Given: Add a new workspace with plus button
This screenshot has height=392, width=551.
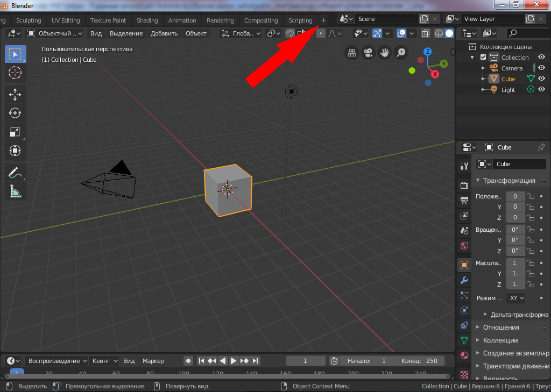Looking at the screenshot, I should [323, 20].
